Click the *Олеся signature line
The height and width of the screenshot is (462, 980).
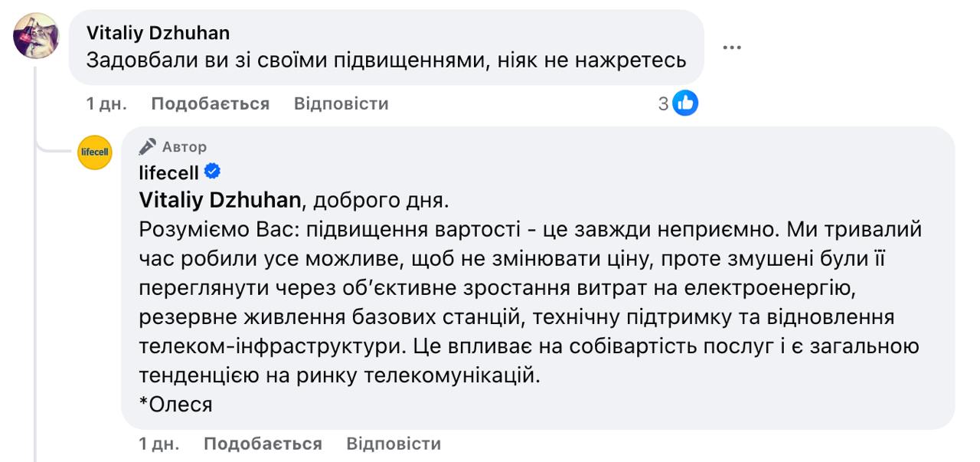coord(175,405)
